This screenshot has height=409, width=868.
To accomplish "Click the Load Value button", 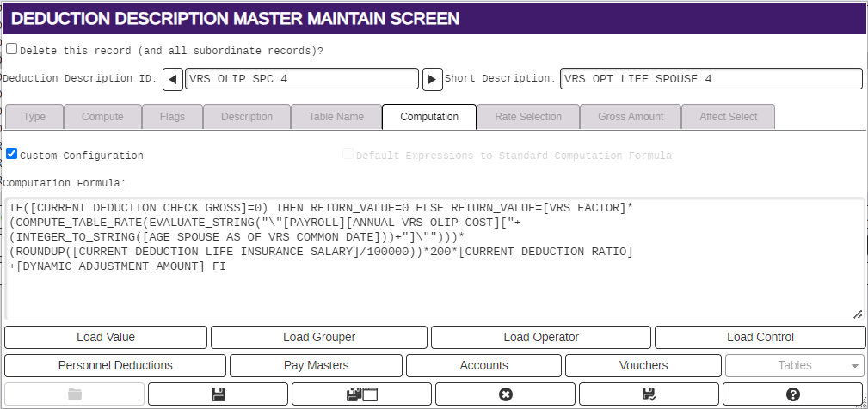I will (x=106, y=337).
